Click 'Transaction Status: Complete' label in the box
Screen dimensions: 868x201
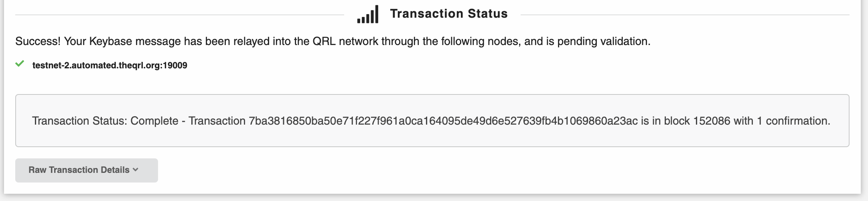point(105,121)
